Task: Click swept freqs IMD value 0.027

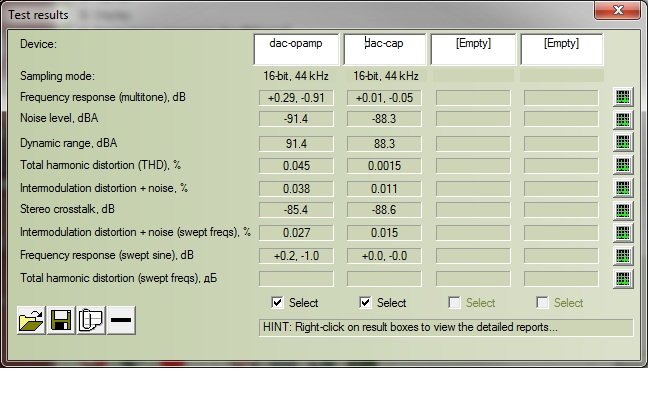Action: pyautogui.click(x=296, y=233)
